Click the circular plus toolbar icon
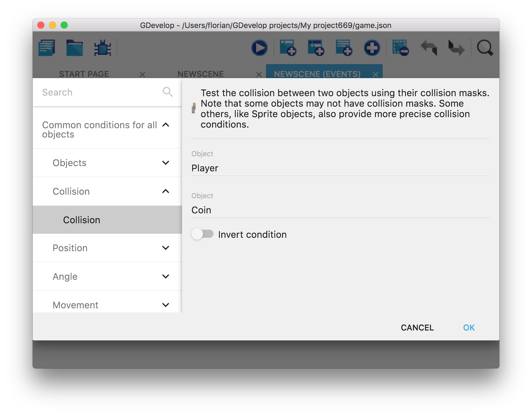 pyautogui.click(x=372, y=48)
